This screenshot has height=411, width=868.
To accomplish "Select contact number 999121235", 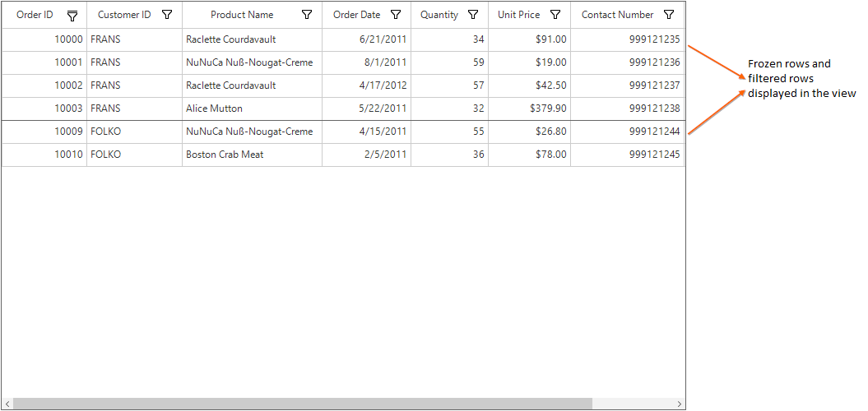I will coord(628,39).
